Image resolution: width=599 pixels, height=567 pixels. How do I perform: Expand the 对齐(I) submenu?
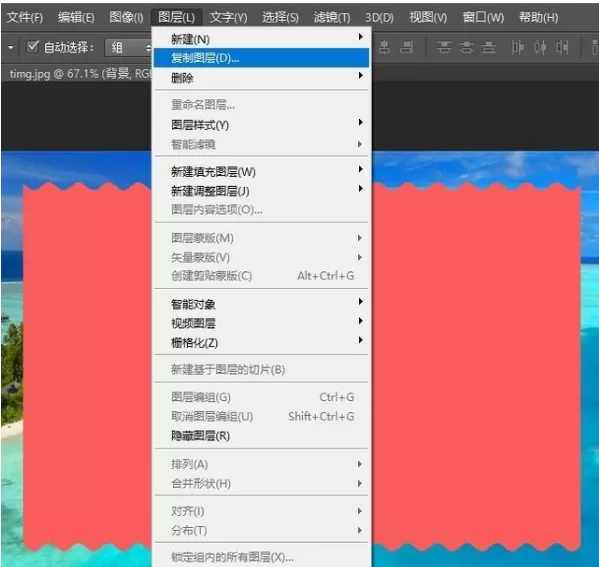(x=261, y=511)
